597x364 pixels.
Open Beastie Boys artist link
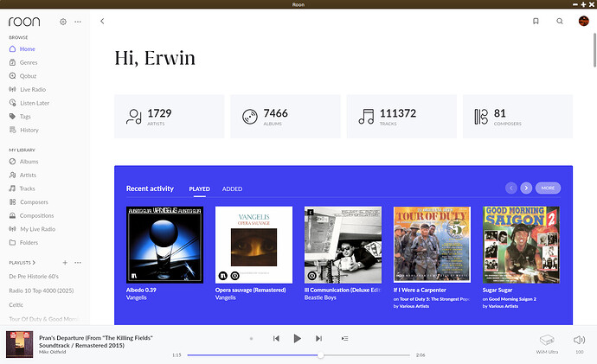(x=320, y=297)
